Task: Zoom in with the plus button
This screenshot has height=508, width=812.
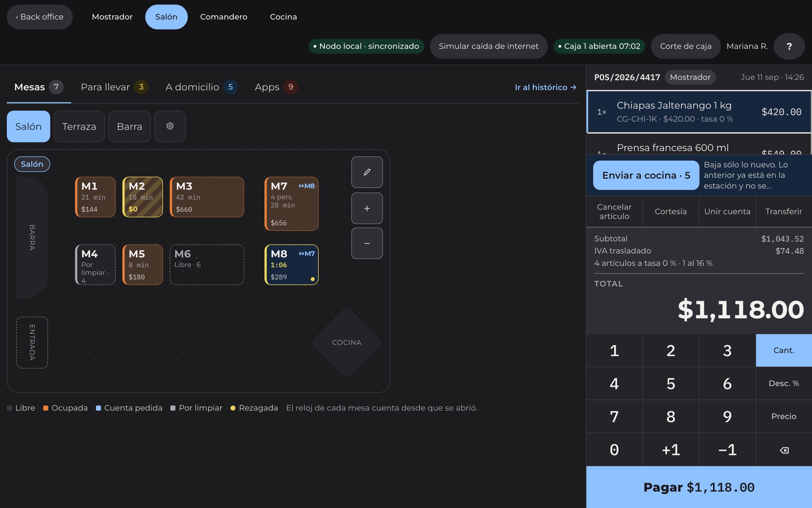Action: (367, 208)
